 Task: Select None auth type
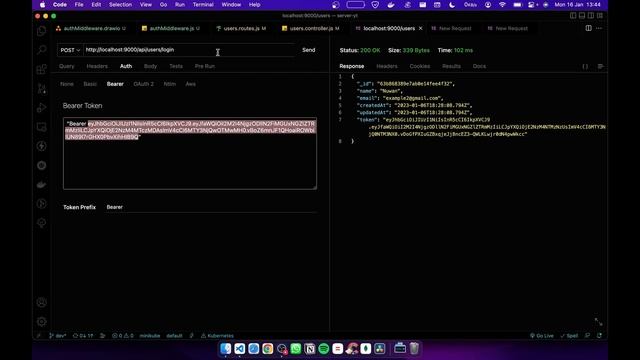67,84
